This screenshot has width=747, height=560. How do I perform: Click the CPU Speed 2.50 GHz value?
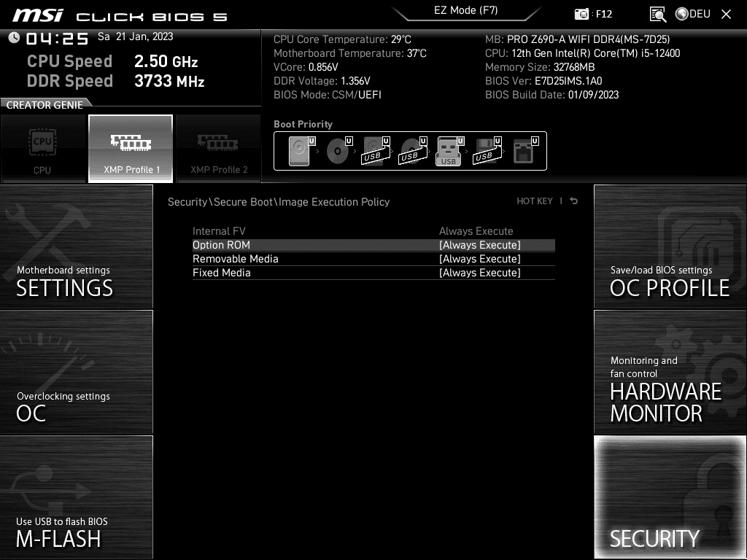point(166,61)
